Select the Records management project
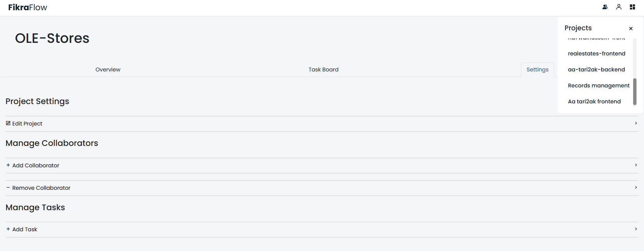 [598, 86]
